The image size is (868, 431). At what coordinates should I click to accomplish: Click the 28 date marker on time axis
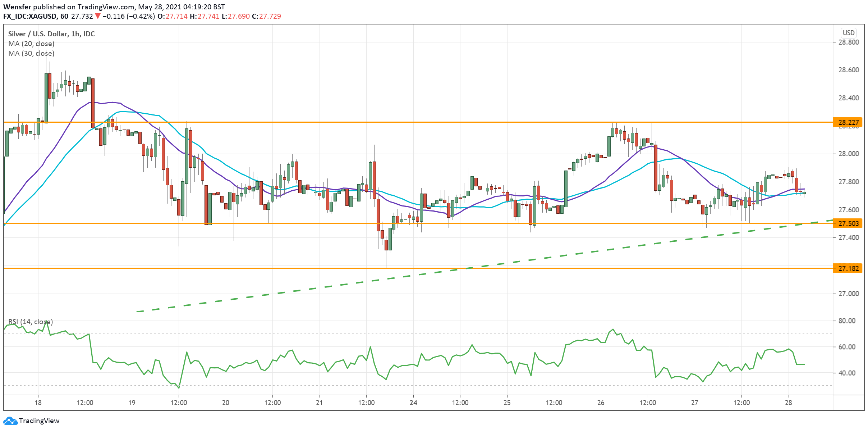coord(788,403)
